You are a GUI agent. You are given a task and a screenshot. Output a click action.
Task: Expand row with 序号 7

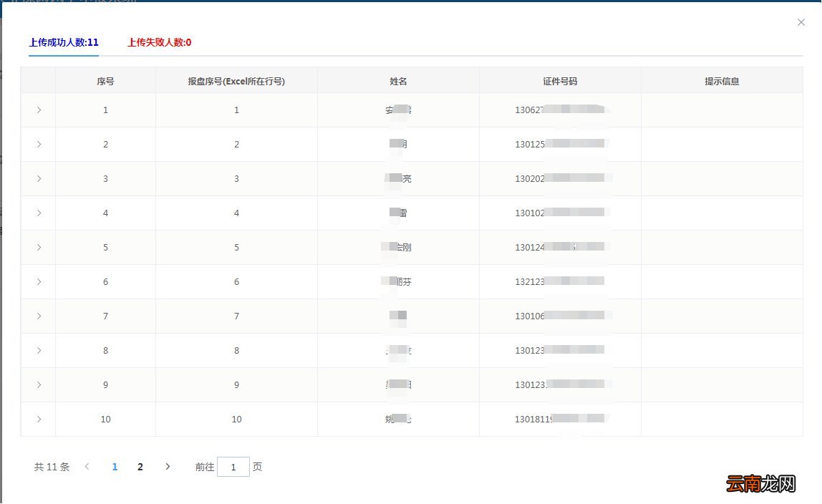[39, 316]
